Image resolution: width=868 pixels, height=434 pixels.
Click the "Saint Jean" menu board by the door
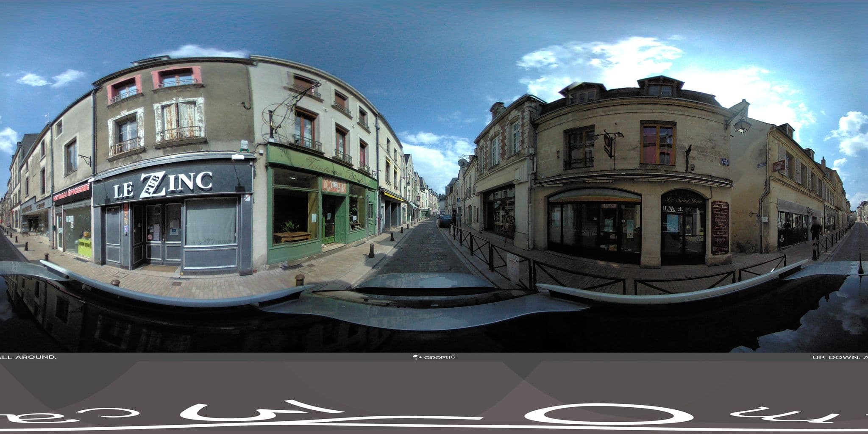point(720,228)
